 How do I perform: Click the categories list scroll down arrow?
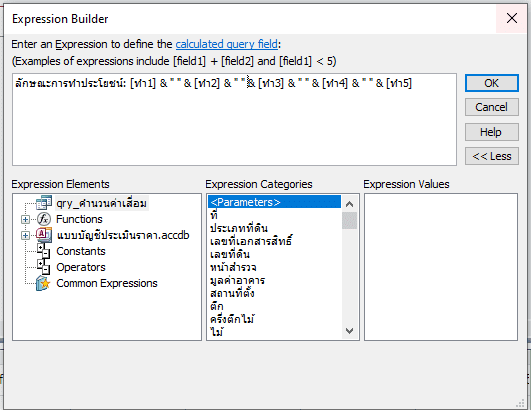tap(349, 331)
